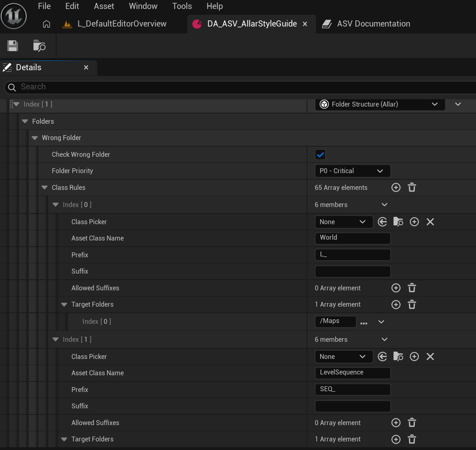Open the Folder Structure (Allar) dropdown

pyautogui.click(x=380, y=104)
